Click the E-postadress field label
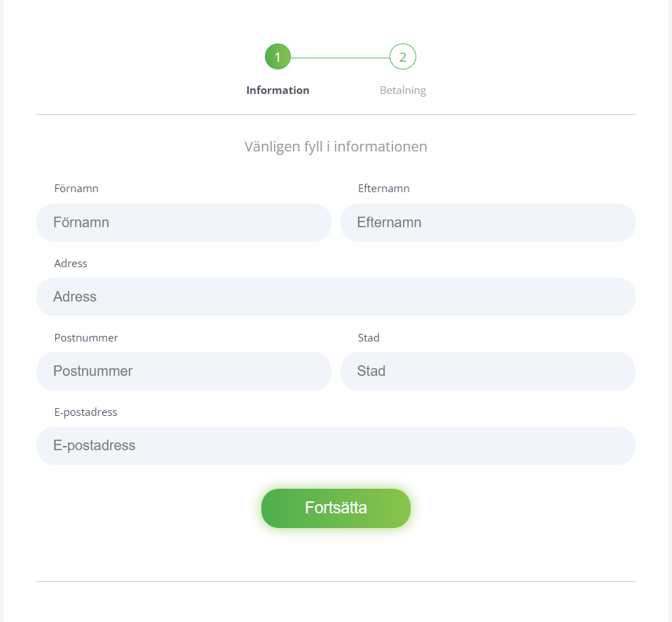This screenshot has width=672, height=622. [85, 412]
